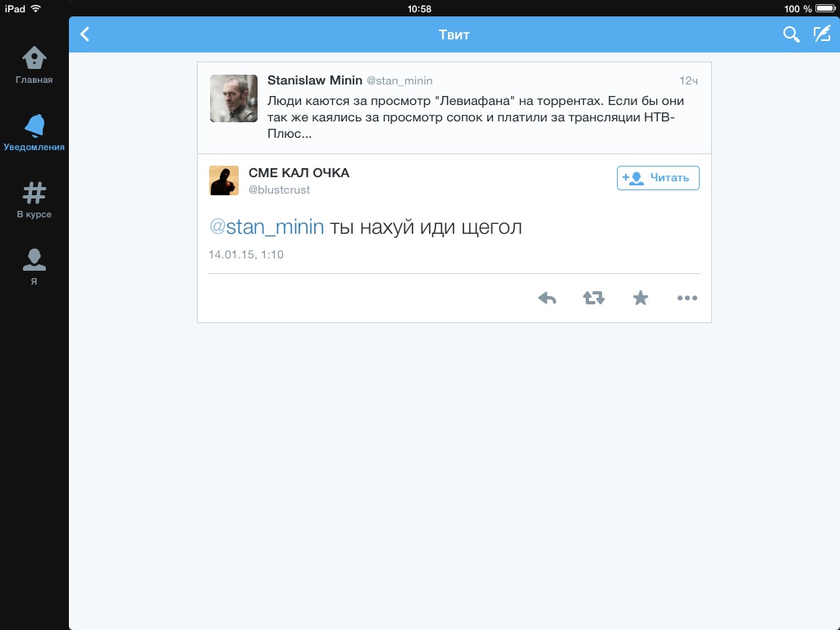The image size is (840, 630).
Task: Open СМЕ КАЛ ОЧКА avatar image
Action: pyautogui.click(x=223, y=180)
